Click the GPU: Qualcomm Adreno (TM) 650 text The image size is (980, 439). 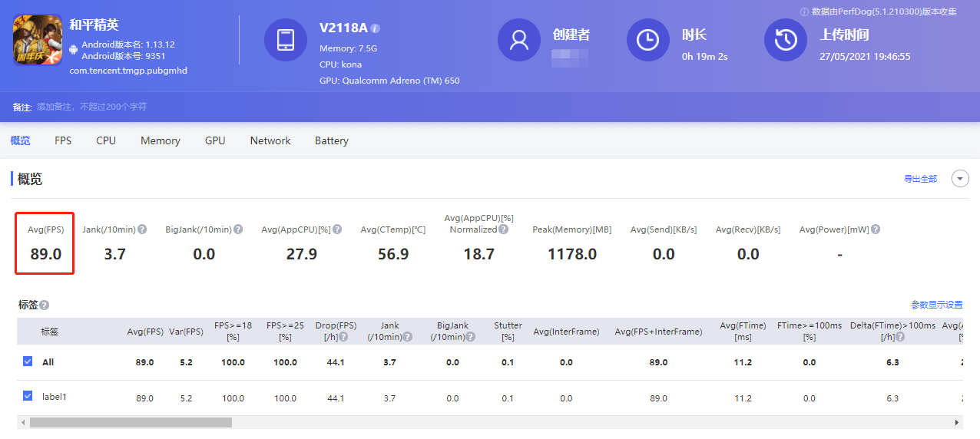tap(389, 81)
